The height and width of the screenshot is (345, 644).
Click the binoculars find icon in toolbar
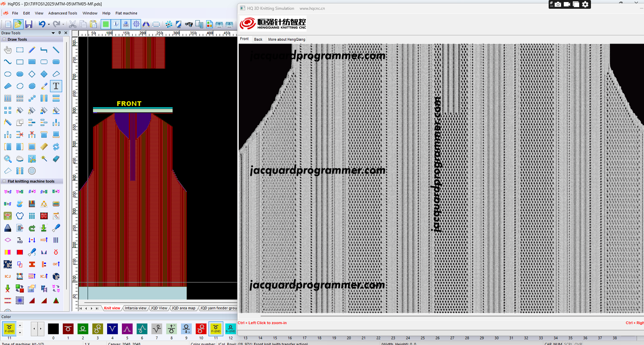coord(188,25)
